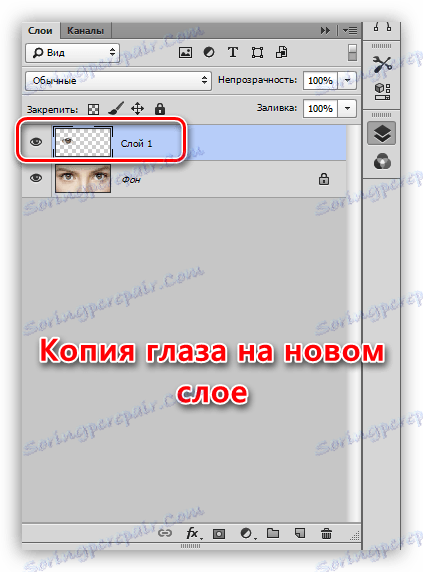Delete layer with trash icon
Image resolution: width=423 pixels, height=572 pixels.
pos(326,533)
